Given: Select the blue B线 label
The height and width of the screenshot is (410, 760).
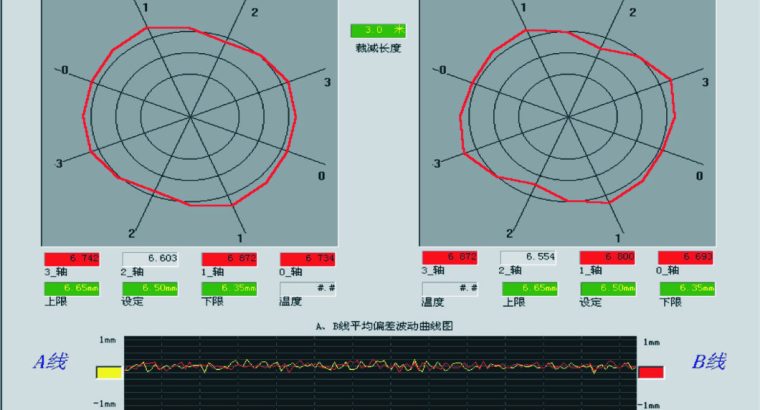Looking at the screenshot, I should pyautogui.click(x=709, y=362).
